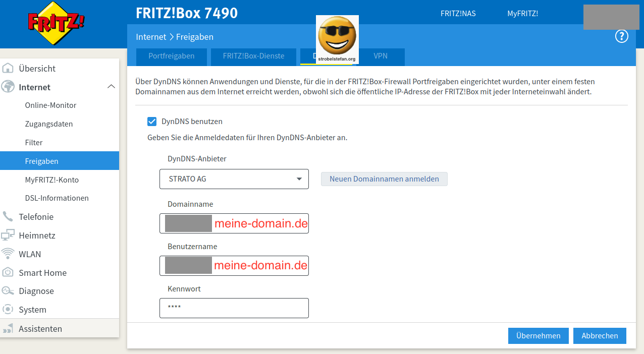Click the Telefonie phone icon
Screen dimensions: 644x354
click(8, 217)
